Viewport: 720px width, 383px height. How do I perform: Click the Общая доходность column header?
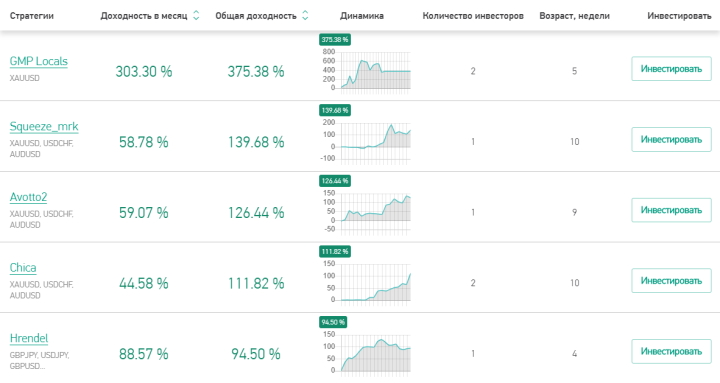click(x=256, y=16)
